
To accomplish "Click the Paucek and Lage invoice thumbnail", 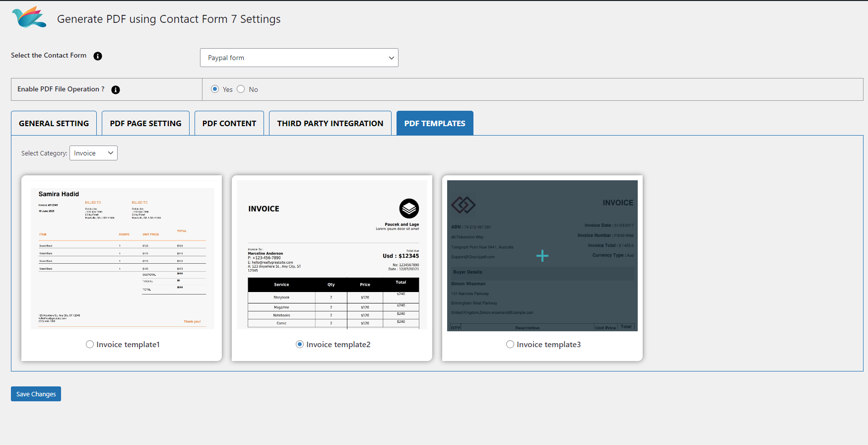I will point(332,254).
